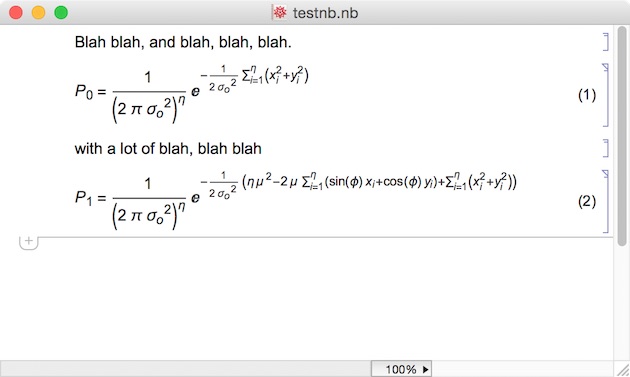The image size is (630, 377).
Task: Open the 100% magnification dropdown
Action: pos(401,369)
